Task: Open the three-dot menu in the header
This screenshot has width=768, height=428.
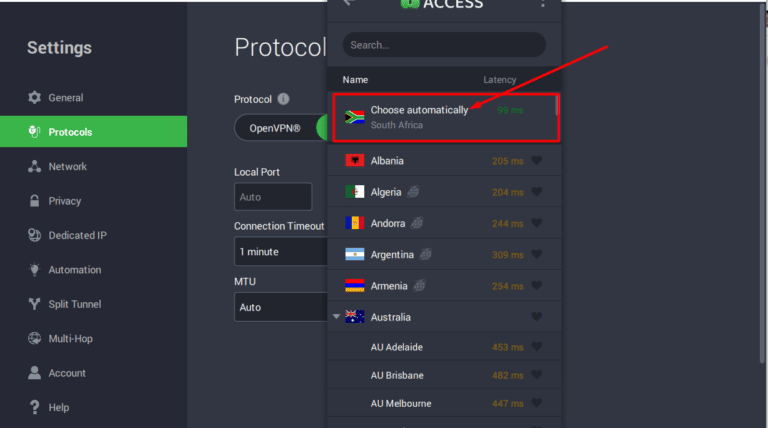Action: [543, 3]
